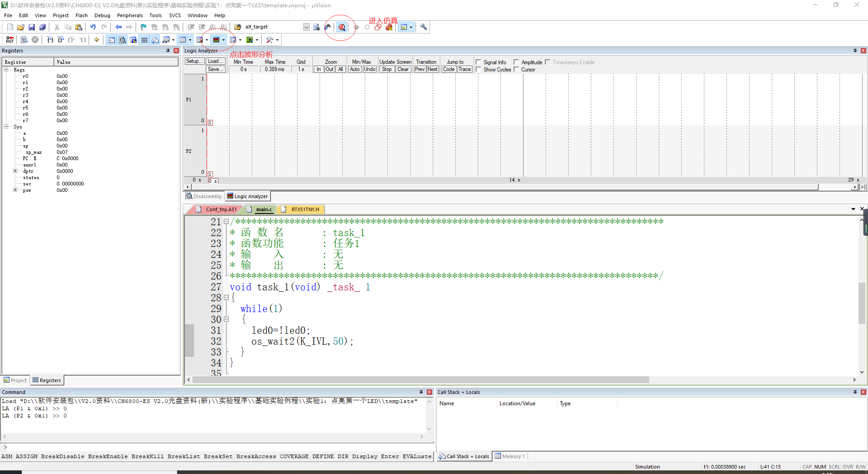This screenshot has height=474, width=868.
Task: Navigate backwards with the blue arrow icon
Action: (x=118, y=27)
